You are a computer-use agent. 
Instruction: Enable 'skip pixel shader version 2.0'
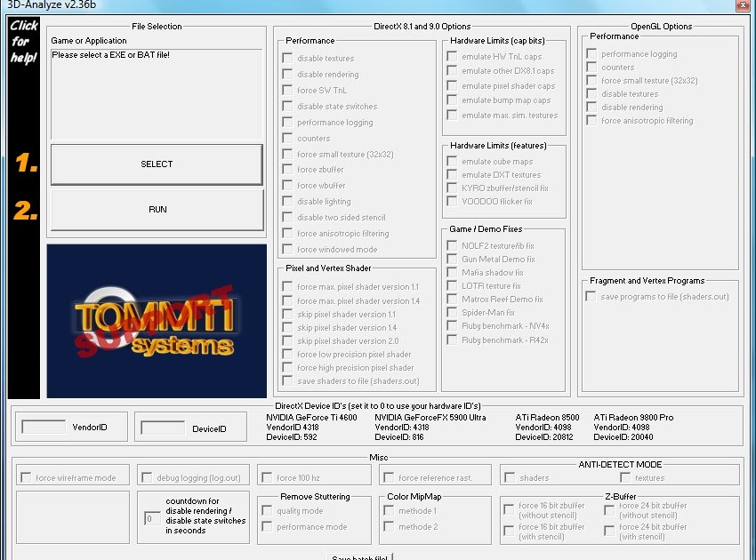tap(287, 340)
